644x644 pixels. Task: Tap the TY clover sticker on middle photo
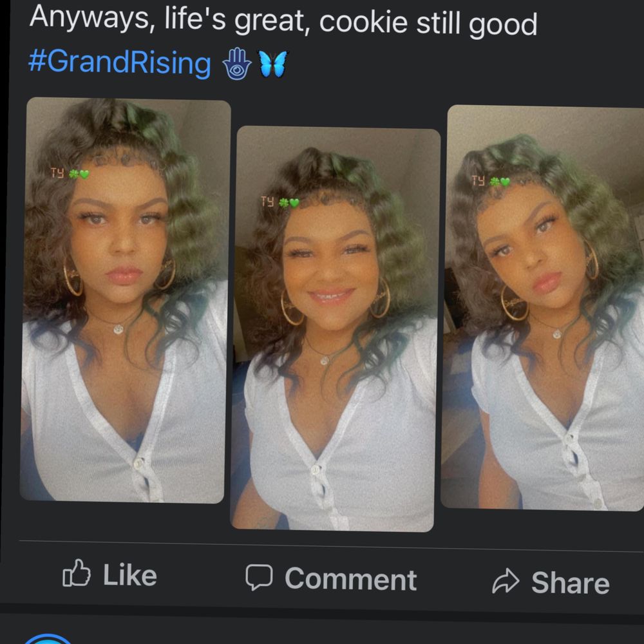279,202
